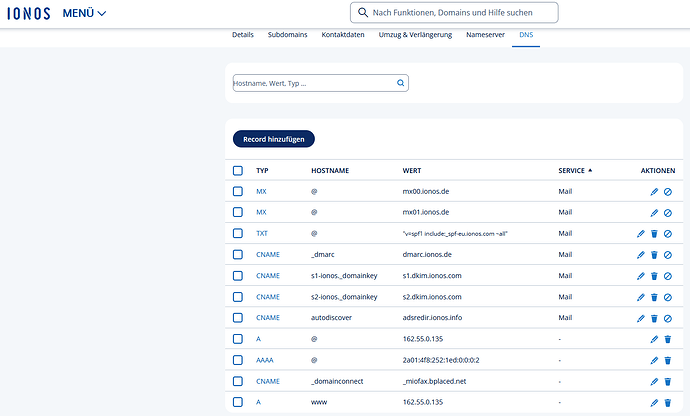Viewport: 690px width, 416px height.
Task: Tick the select-all checkbox in table header
Action: tap(238, 170)
